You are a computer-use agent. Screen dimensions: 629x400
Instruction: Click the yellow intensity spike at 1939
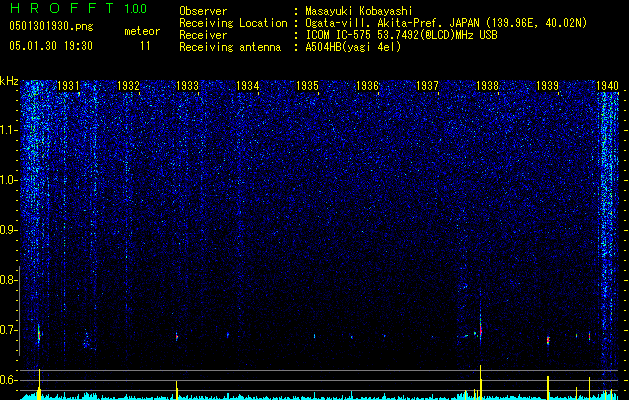pos(548,388)
